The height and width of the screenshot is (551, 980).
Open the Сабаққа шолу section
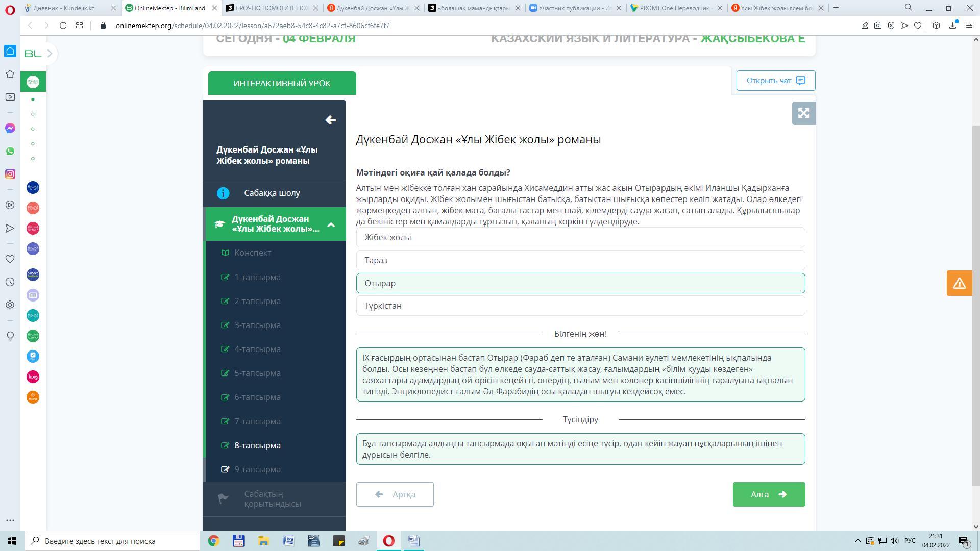tap(275, 193)
